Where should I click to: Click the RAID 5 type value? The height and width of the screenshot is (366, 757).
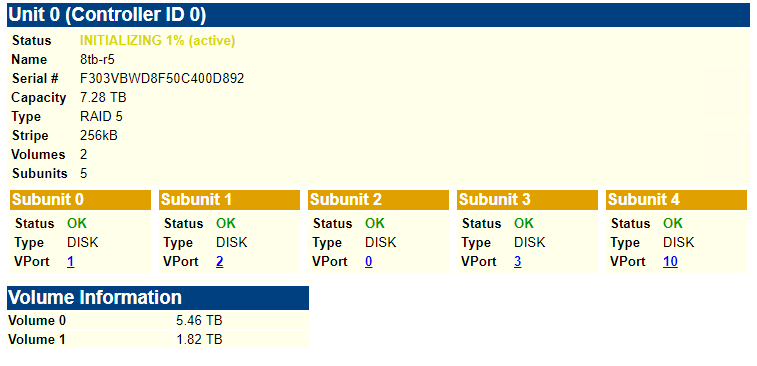tap(101, 116)
